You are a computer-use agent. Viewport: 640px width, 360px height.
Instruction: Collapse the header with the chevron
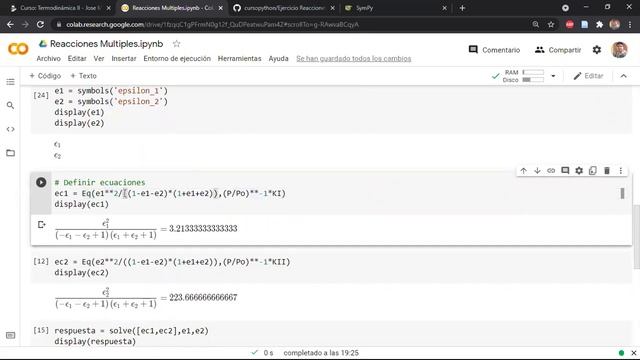tap(623, 76)
